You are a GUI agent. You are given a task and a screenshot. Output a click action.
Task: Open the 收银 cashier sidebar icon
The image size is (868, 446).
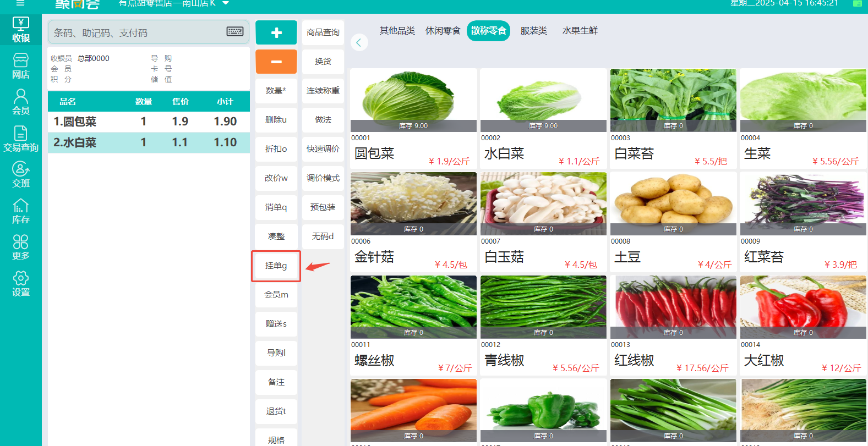click(x=21, y=30)
